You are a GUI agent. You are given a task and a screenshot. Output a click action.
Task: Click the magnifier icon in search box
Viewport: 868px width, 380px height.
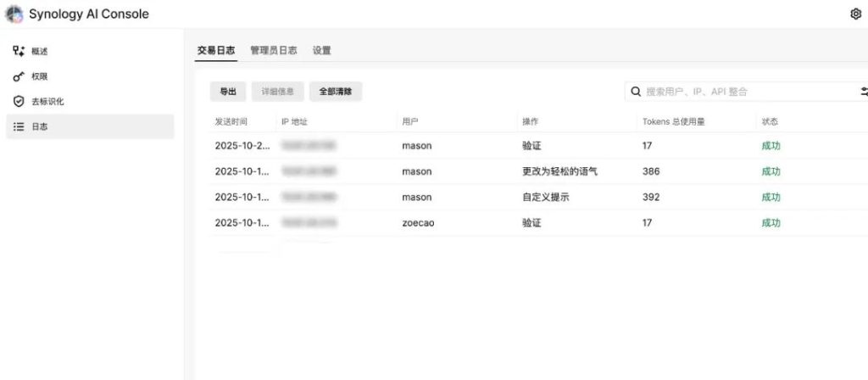(636, 92)
